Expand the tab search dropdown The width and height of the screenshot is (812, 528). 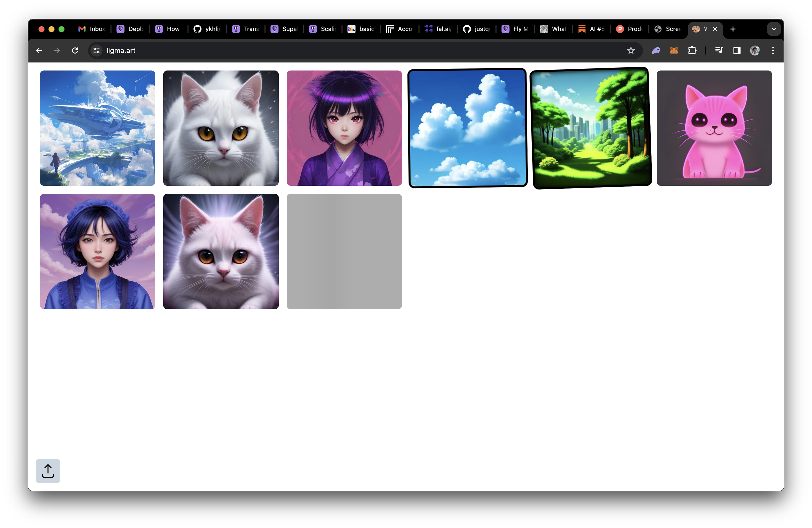pyautogui.click(x=773, y=29)
